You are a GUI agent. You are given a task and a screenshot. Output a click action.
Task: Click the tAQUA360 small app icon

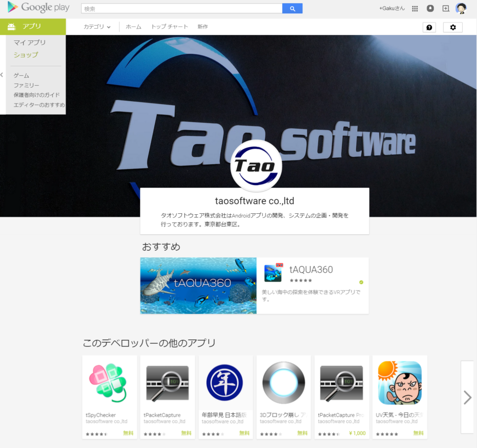[x=274, y=272]
